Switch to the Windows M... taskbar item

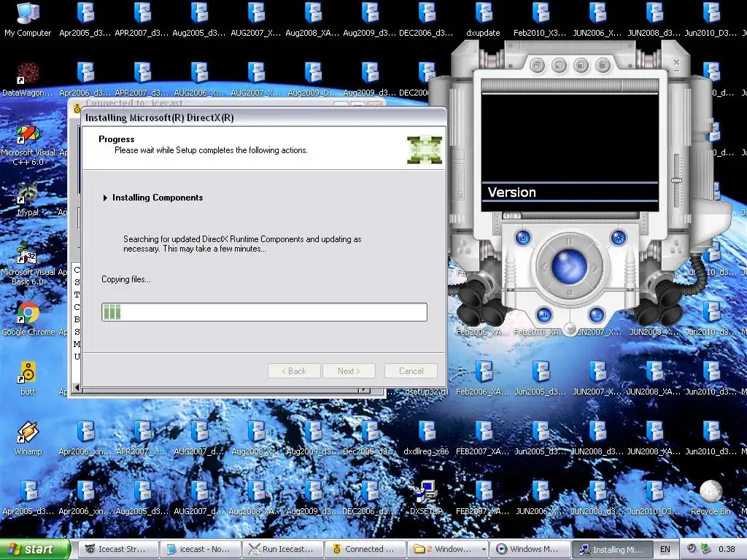[x=530, y=549]
